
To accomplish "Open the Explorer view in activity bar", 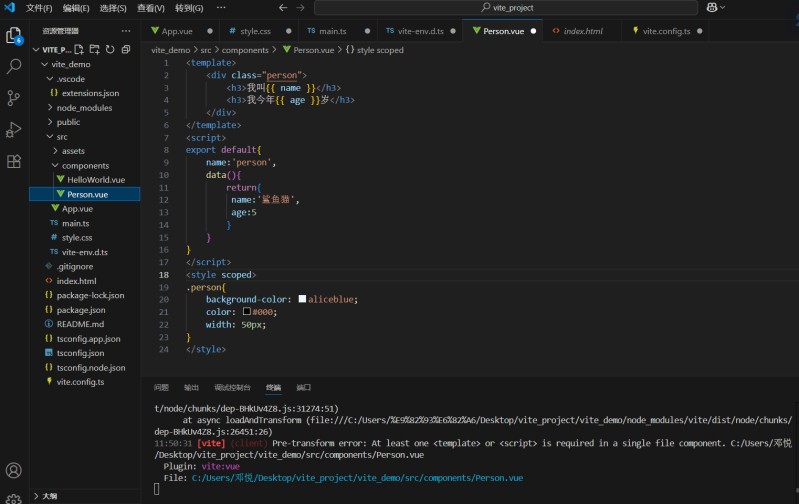I will tap(14, 36).
